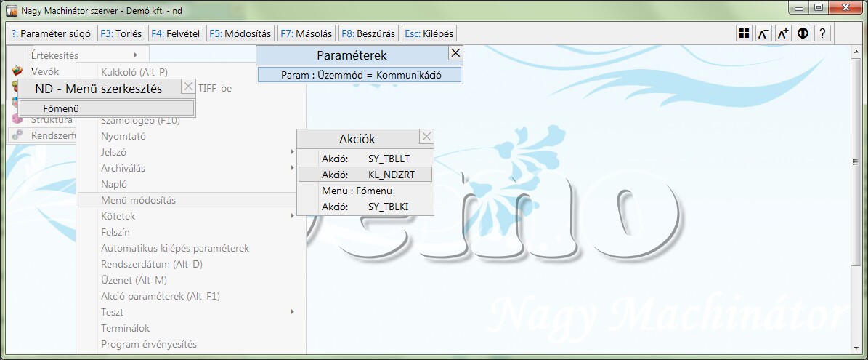Select Üzenet (Alt-M) menu entry
Image resolution: width=868 pixels, height=360 pixels.
coord(134,280)
